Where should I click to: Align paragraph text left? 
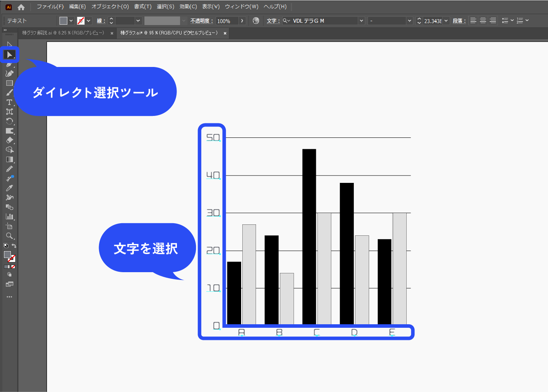point(473,21)
